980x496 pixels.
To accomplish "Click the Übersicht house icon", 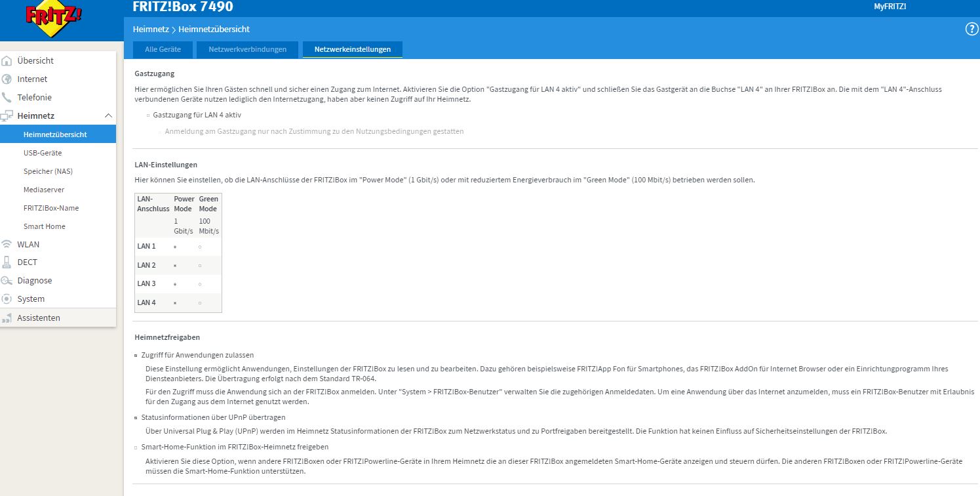I will click(7, 61).
